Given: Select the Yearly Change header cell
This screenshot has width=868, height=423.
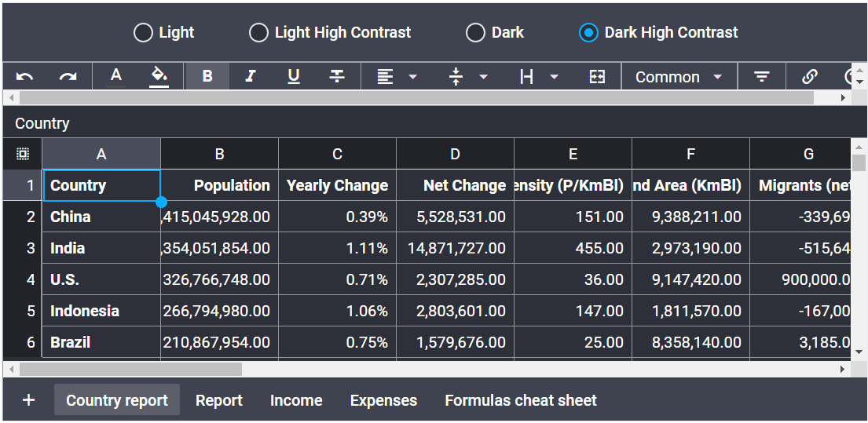Looking at the screenshot, I should coord(338,185).
